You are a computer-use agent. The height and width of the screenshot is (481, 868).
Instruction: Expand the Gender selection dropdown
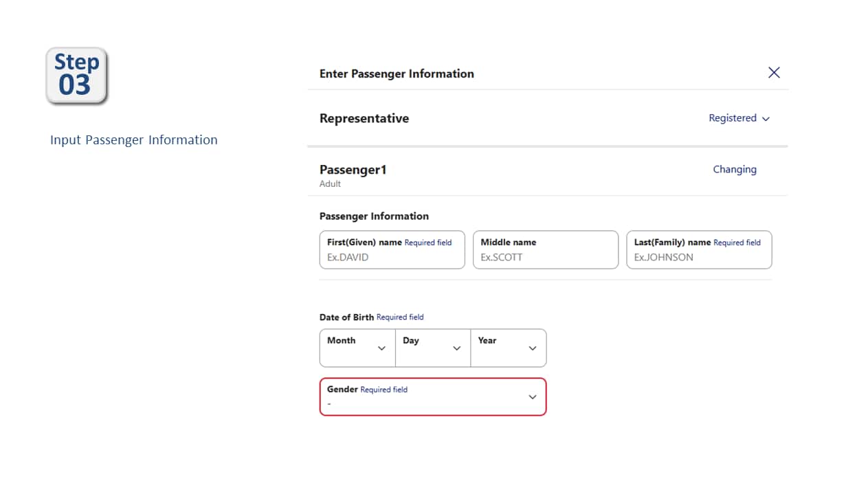(x=432, y=396)
